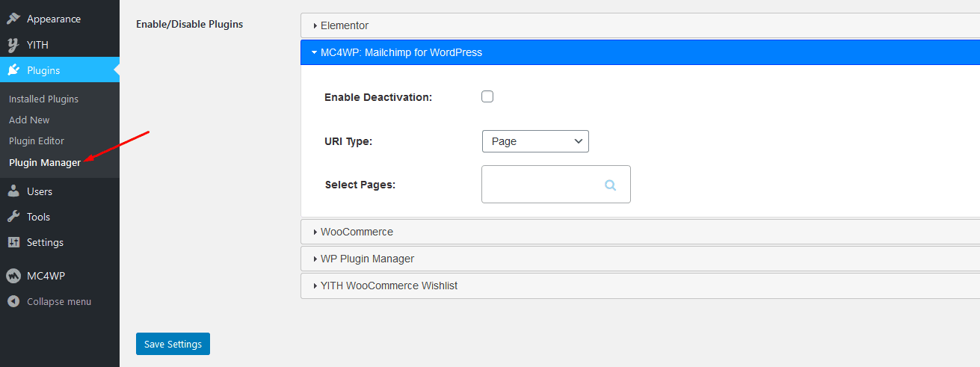Screen dimensions: 980x367
Task: Click the Collapse menu label
Action: (x=59, y=301)
